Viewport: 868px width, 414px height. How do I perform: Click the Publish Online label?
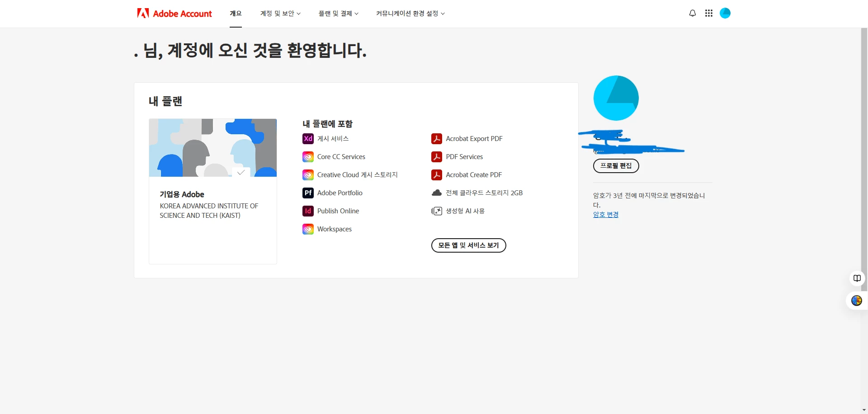[x=338, y=211]
